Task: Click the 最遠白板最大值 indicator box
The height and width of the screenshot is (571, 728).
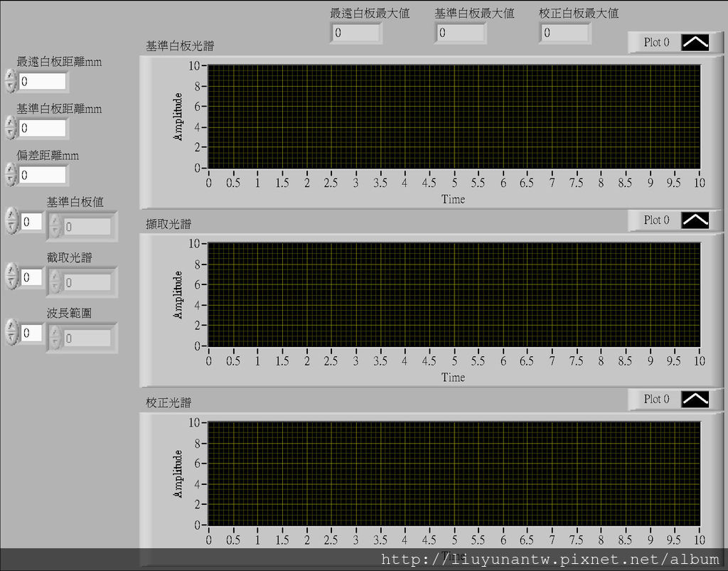Action: [355, 33]
